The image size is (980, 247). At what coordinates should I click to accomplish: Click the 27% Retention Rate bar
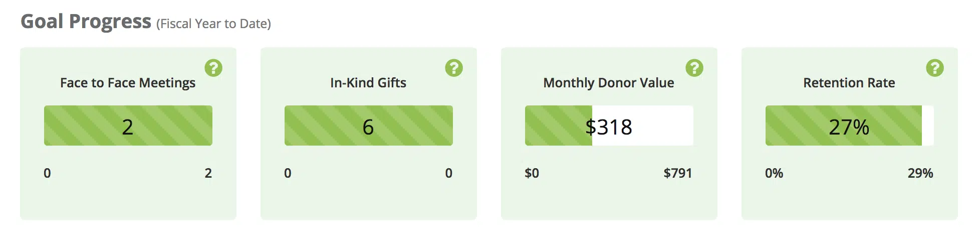[x=849, y=126]
